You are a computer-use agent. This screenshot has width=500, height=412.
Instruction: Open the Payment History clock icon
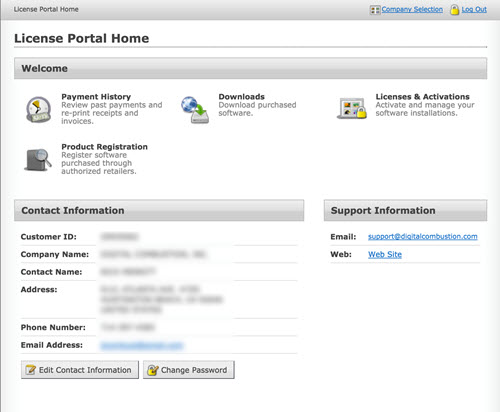(39, 110)
